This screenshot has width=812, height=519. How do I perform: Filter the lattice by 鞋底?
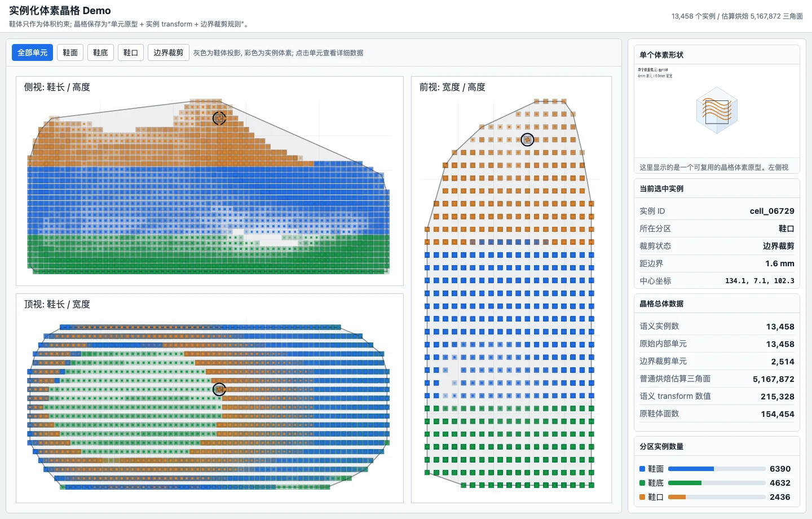100,52
